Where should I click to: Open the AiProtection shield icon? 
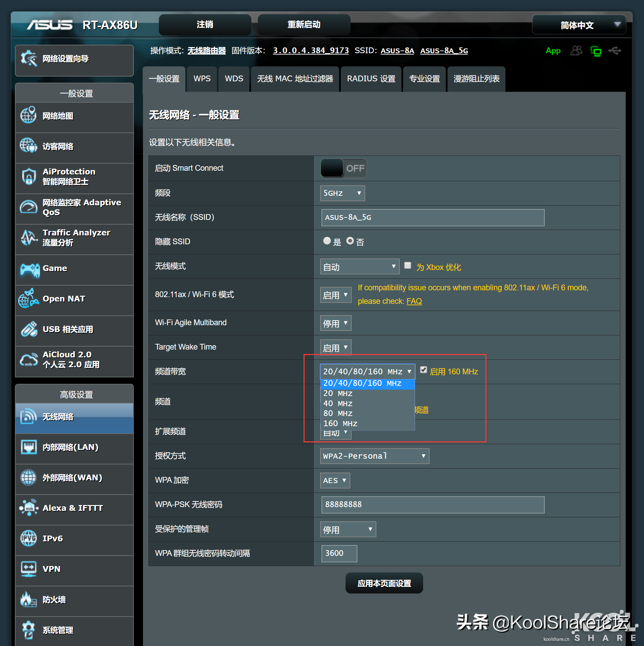click(28, 176)
